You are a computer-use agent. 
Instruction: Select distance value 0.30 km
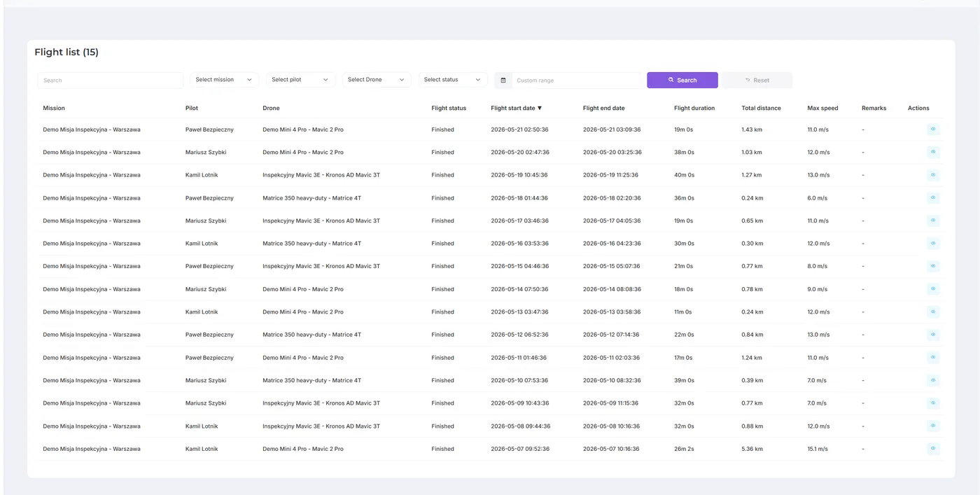(x=752, y=244)
